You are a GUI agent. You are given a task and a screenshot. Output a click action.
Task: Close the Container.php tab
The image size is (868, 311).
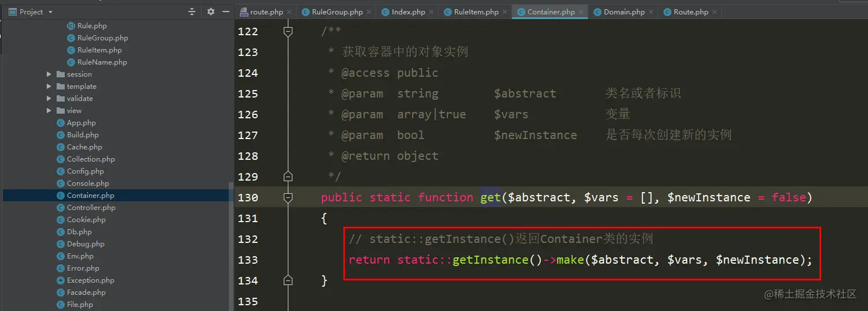click(x=581, y=12)
